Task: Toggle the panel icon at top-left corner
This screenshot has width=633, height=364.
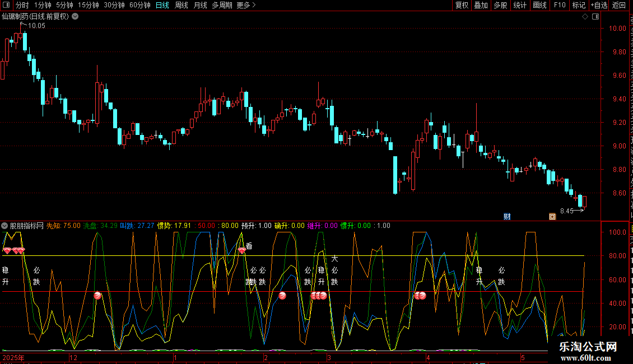Action: click(6, 5)
